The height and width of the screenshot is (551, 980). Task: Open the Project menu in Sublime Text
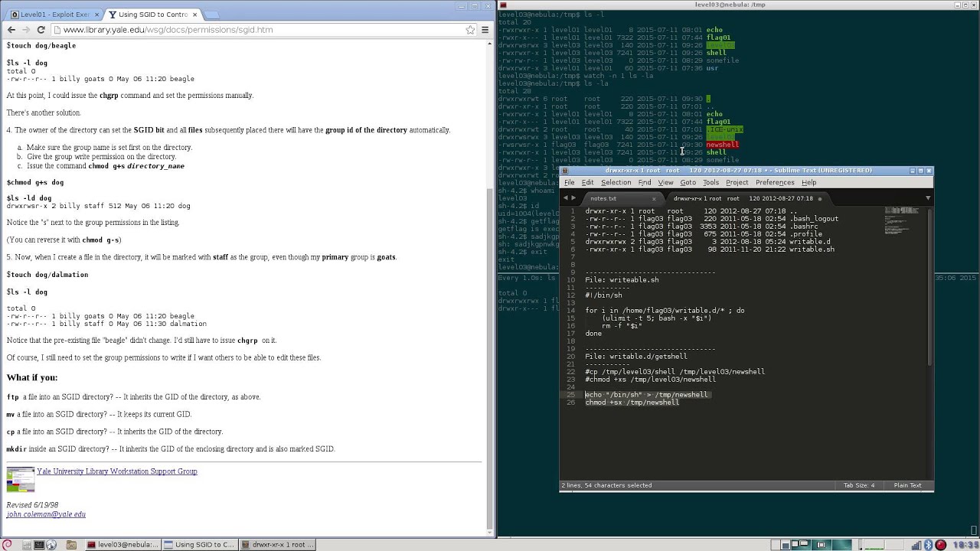point(737,182)
